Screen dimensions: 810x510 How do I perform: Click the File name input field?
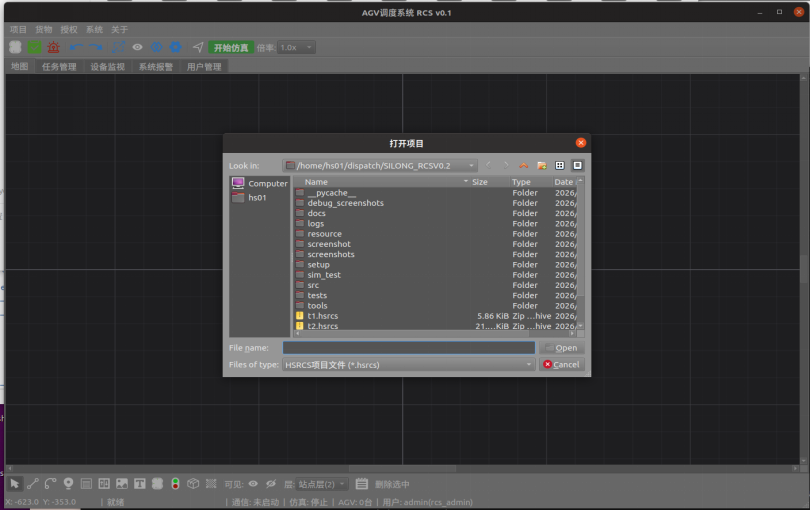click(x=409, y=348)
